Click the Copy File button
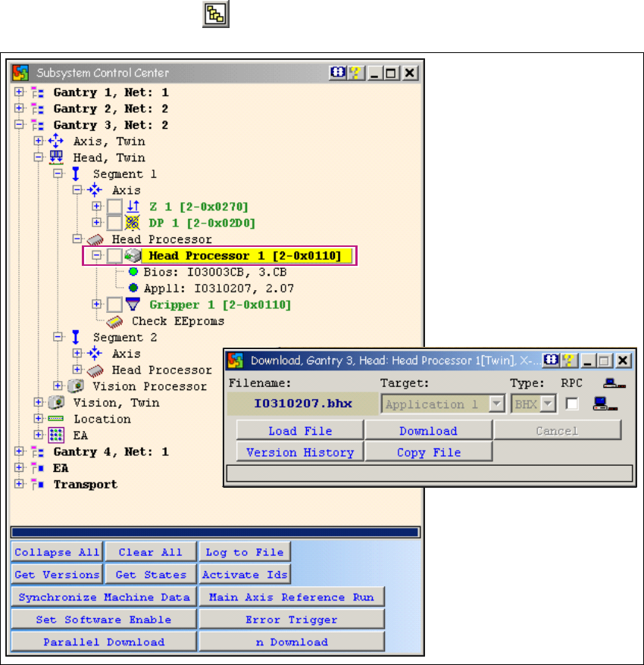 point(429,452)
